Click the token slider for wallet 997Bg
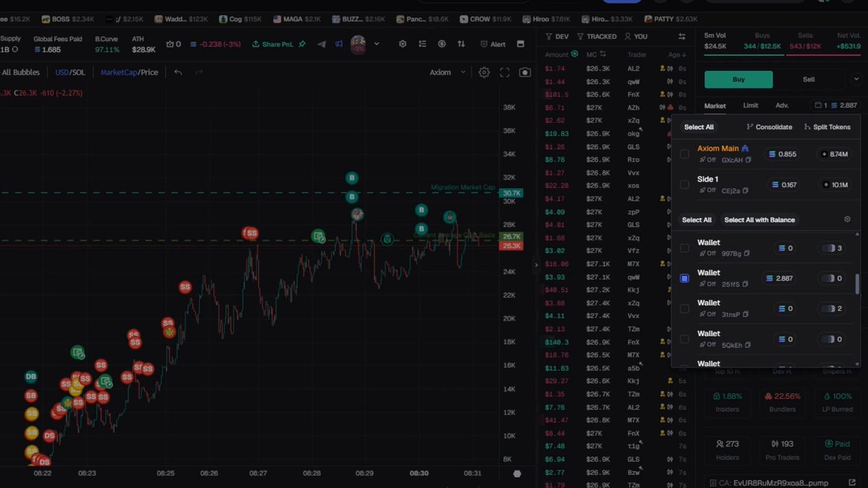The image size is (868, 488). click(830, 249)
